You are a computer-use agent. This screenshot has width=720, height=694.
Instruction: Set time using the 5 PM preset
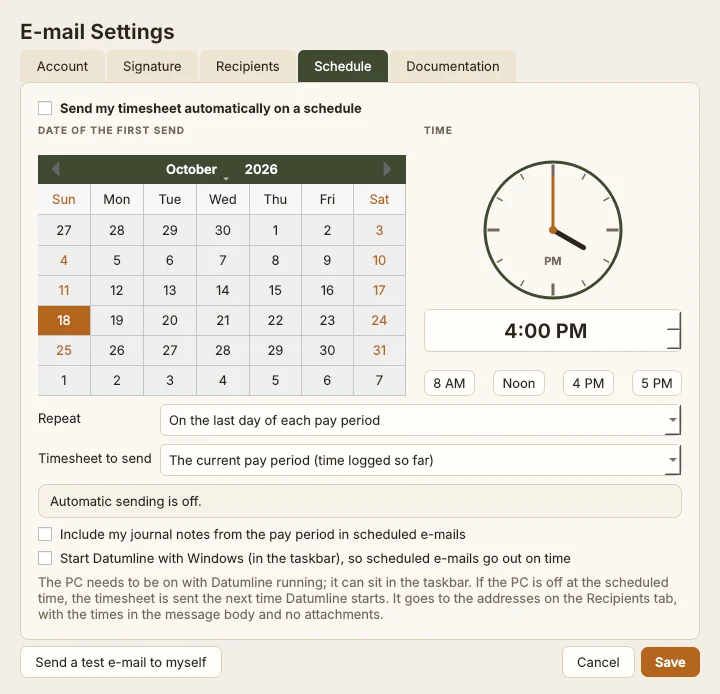(x=657, y=383)
